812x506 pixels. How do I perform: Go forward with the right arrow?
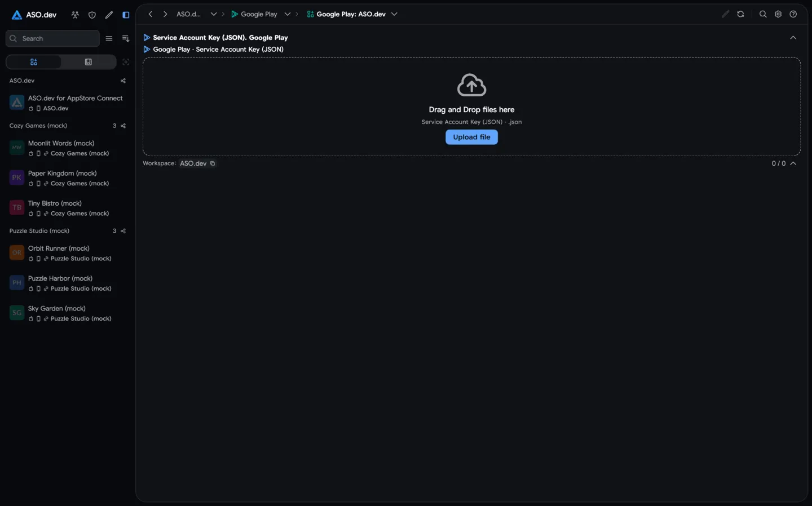coord(165,14)
